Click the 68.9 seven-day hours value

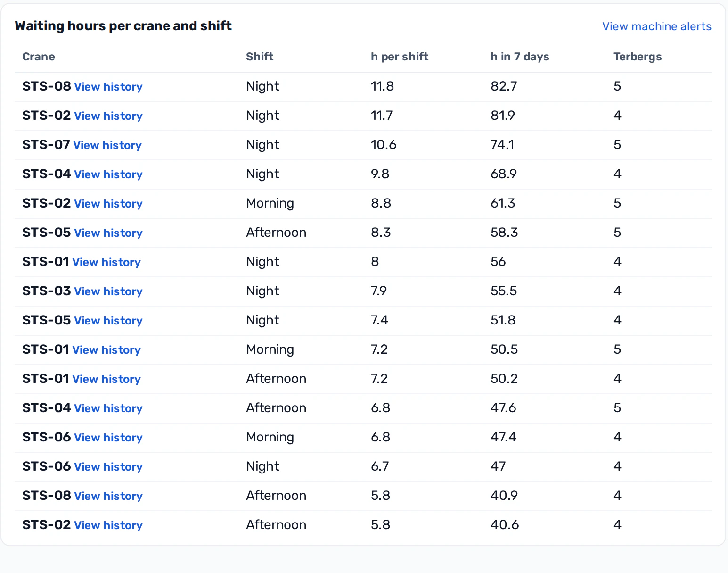point(504,174)
